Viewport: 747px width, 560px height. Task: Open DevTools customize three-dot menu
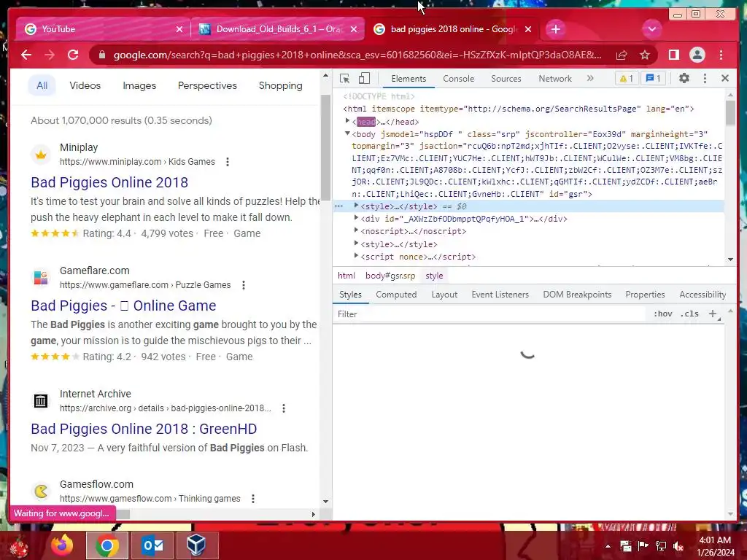(x=705, y=78)
